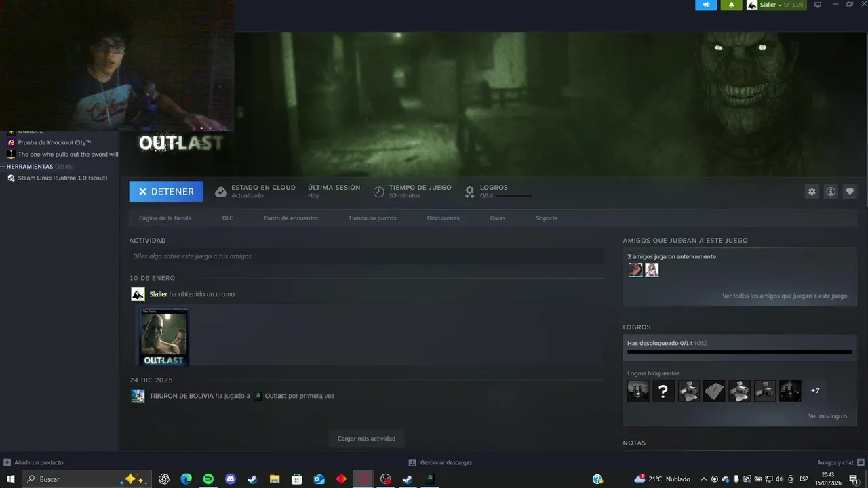This screenshot has height=488, width=868.
Task: Click the Big Picture mode monitor icon
Action: pyautogui.click(x=818, y=5)
